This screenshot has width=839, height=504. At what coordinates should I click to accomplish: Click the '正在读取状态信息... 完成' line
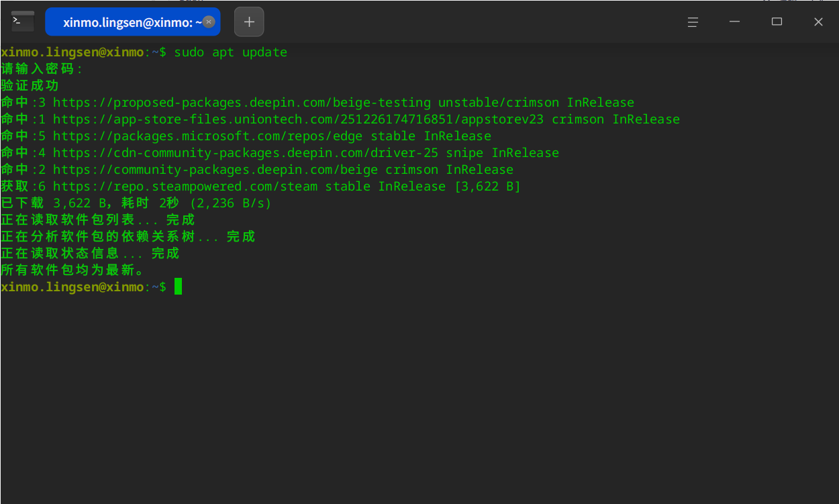click(91, 254)
